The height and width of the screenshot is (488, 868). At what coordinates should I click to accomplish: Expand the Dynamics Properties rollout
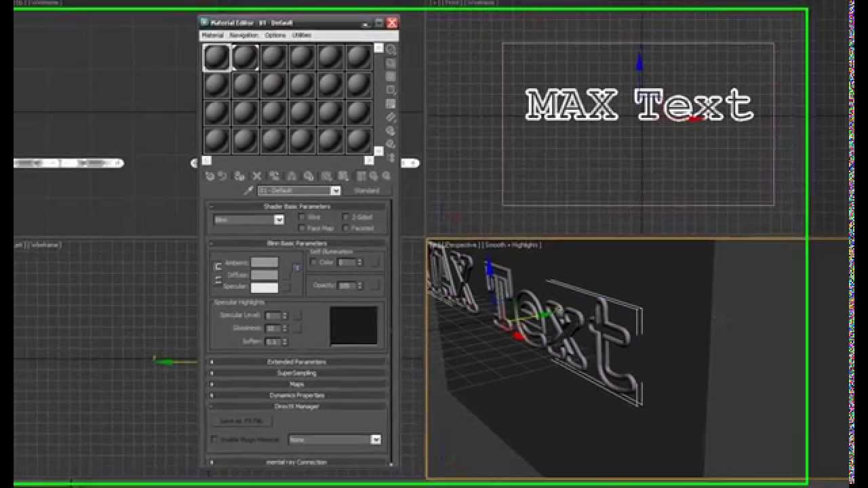297,395
